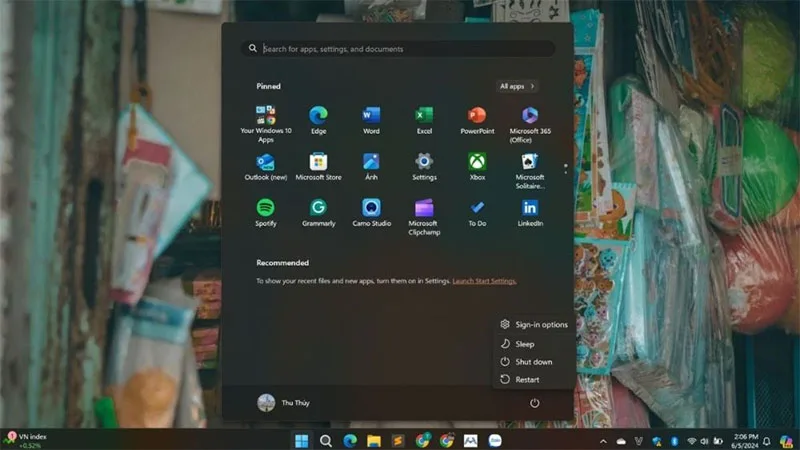Screen dimensions: 800x450
Task: Open Excel from the pinned grid
Action: coord(424,119)
